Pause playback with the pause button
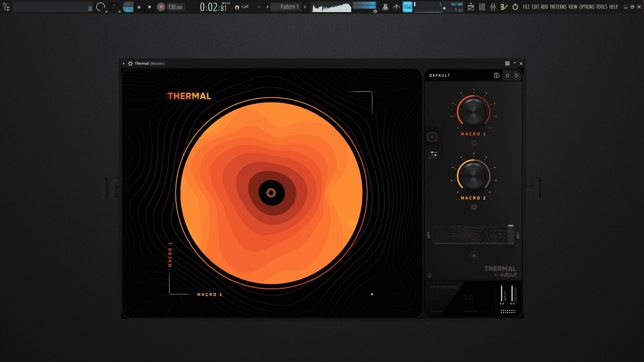Viewport: 644px width, 362px height. pos(139,7)
